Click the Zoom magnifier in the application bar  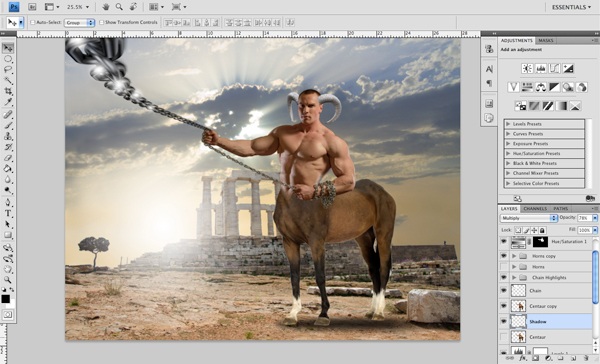pos(119,7)
